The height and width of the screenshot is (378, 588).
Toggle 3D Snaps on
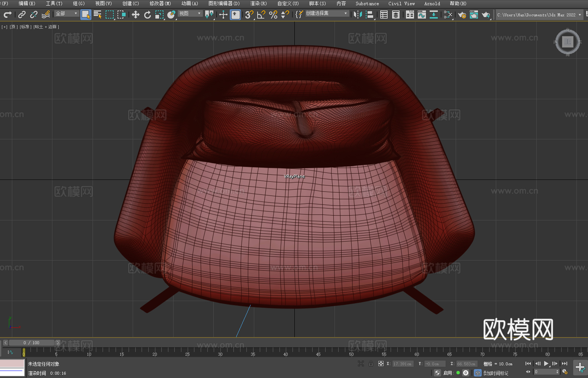[x=249, y=14]
